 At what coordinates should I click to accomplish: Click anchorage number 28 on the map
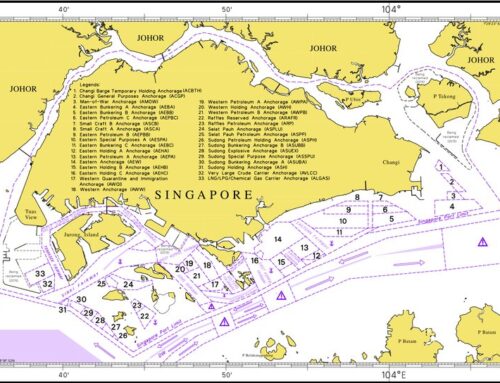pos(100,320)
